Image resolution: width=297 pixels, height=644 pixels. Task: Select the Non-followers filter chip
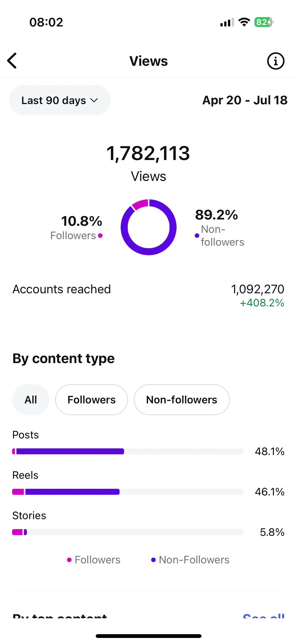pyautogui.click(x=182, y=400)
